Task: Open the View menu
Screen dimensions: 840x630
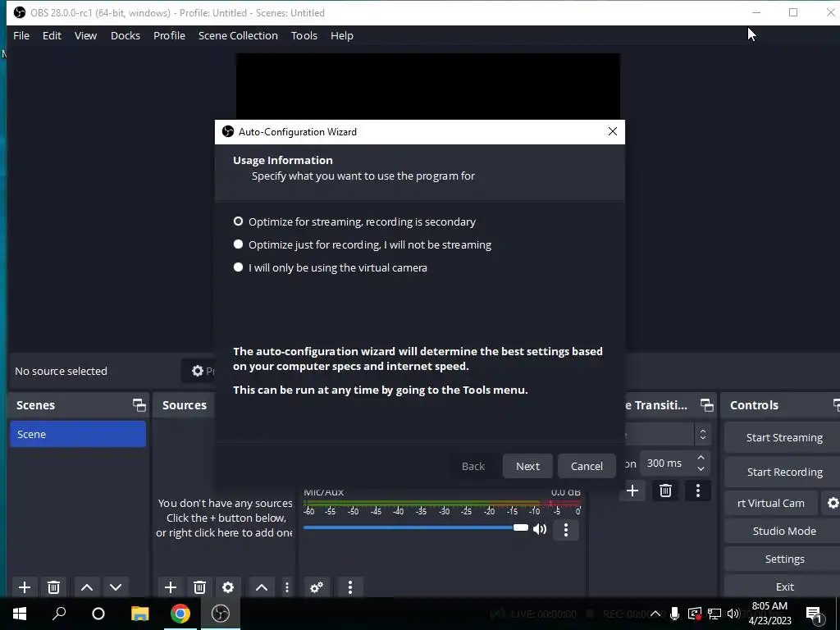Action: tap(85, 35)
